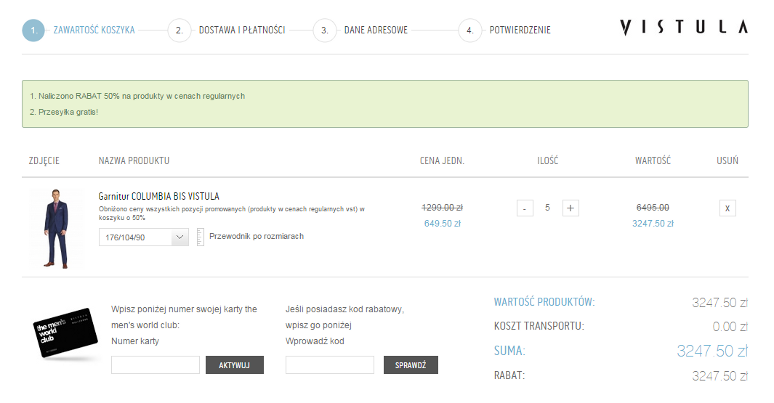Go to step 3 Dane adresowe
Viewport: 774px width, 403px height.
pyautogui.click(x=376, y=30)
